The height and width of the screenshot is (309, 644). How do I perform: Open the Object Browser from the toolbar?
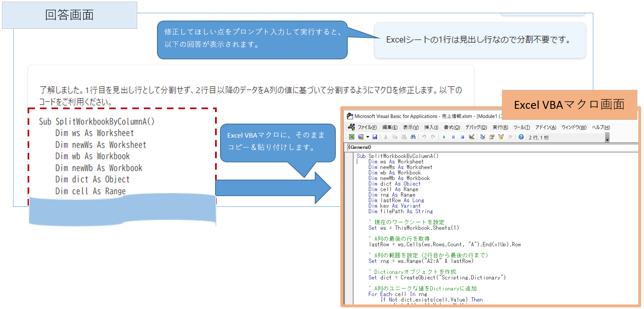[x=501, y=137]
